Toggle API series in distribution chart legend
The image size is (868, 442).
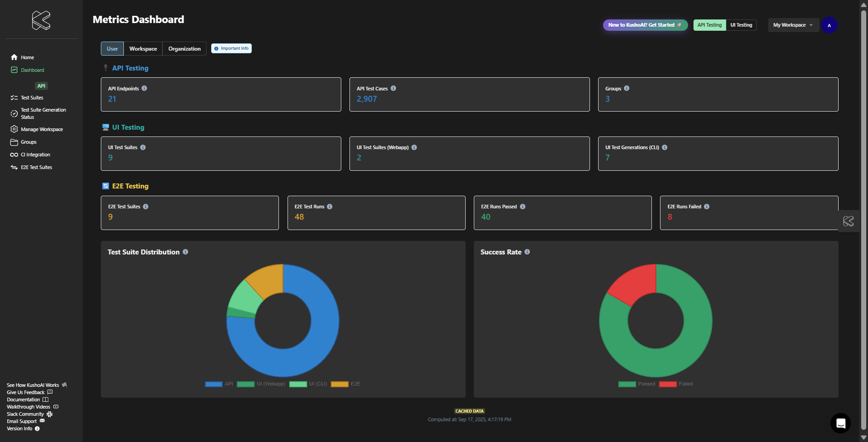coord(219,384)
